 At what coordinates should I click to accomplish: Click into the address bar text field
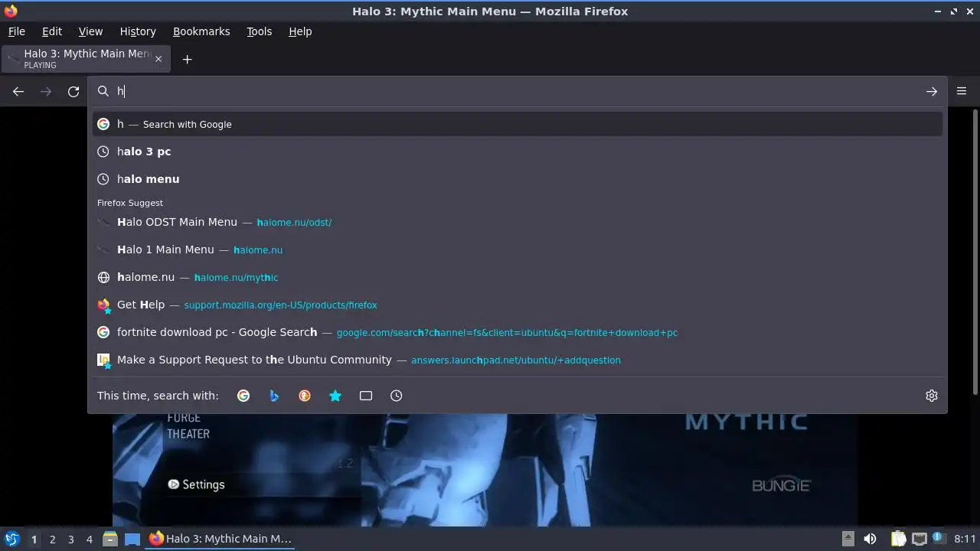pyautogui.click(x=517, y=92)
